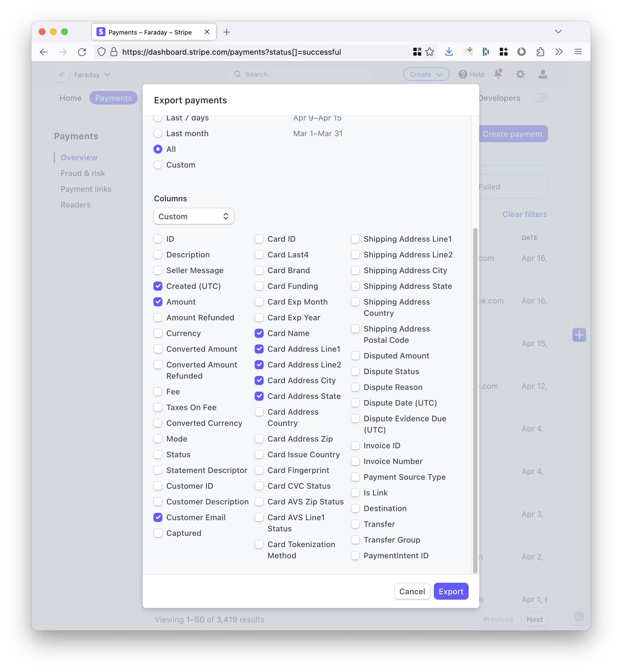
Task: Click the Fraud & risk sidebar item
Action: (x=82, y=173)
